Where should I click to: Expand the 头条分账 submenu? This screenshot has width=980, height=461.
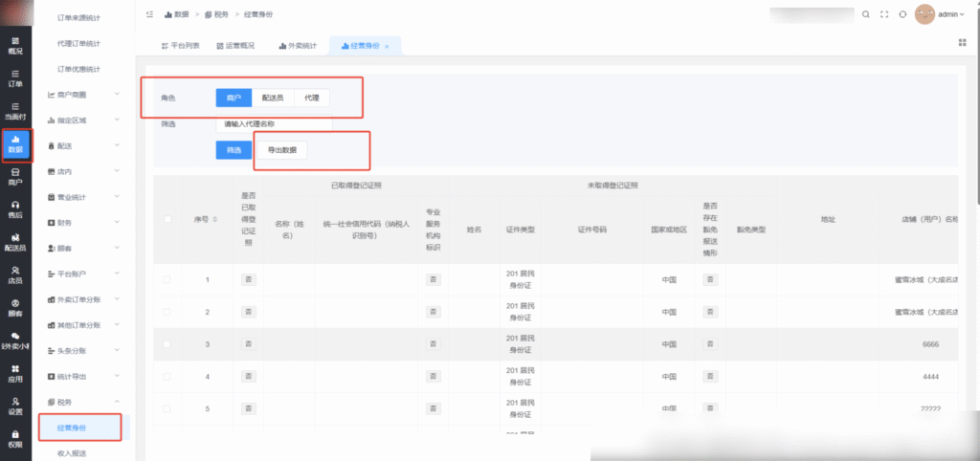(84, 351)
